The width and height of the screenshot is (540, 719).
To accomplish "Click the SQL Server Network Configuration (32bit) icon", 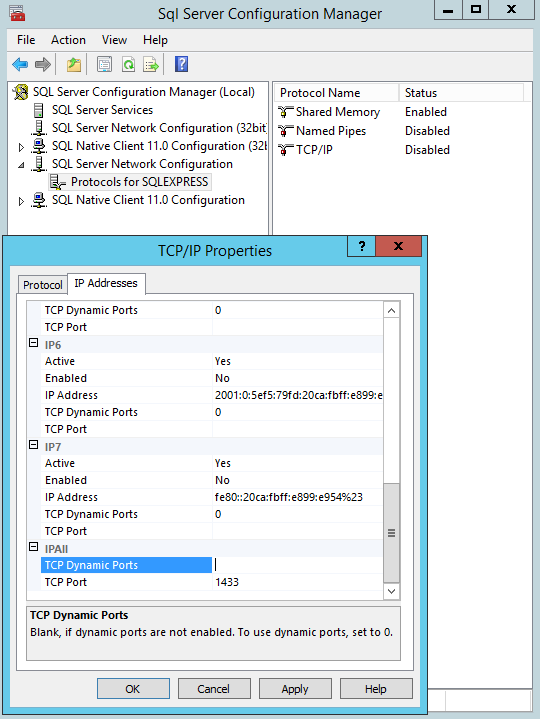I will point(39,128).
